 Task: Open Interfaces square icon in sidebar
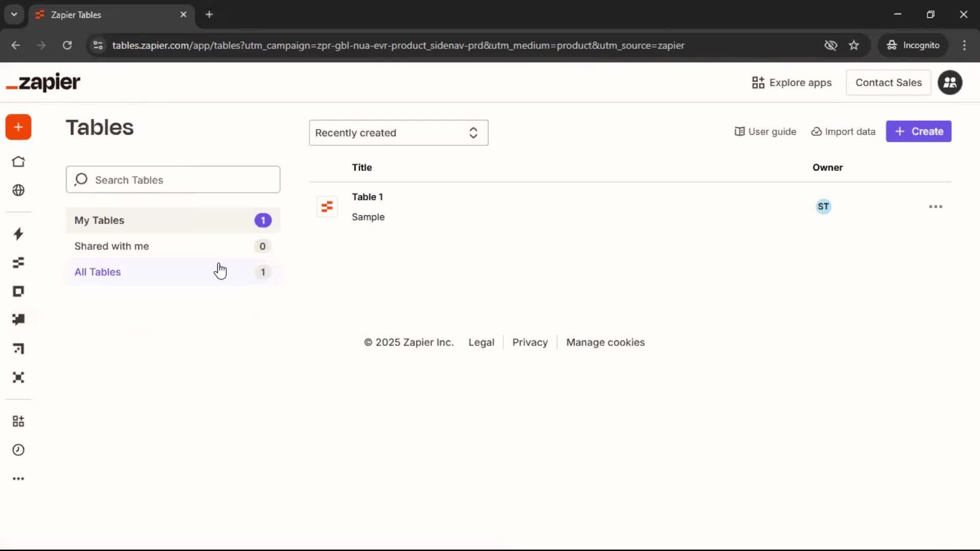click(18, 291)
